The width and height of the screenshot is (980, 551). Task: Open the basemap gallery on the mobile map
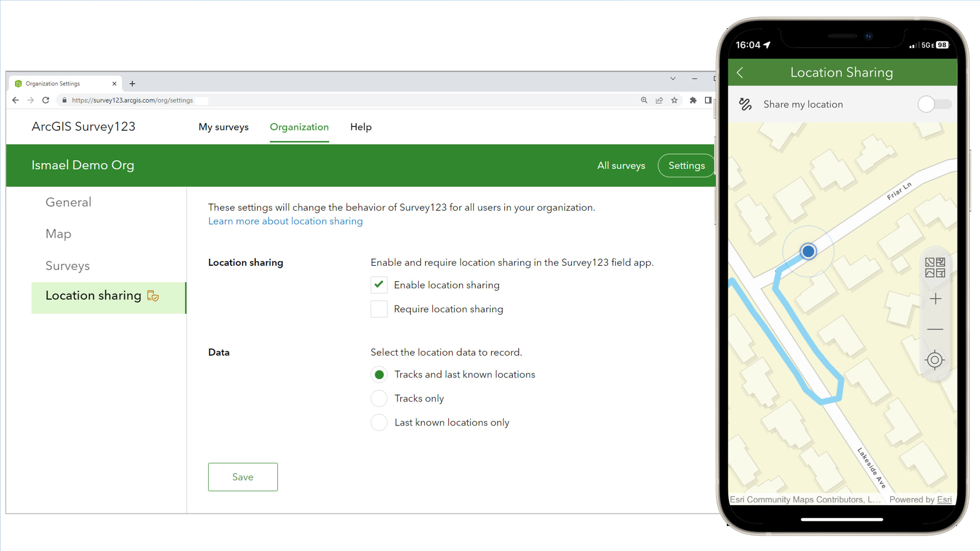tap(936, 267)
